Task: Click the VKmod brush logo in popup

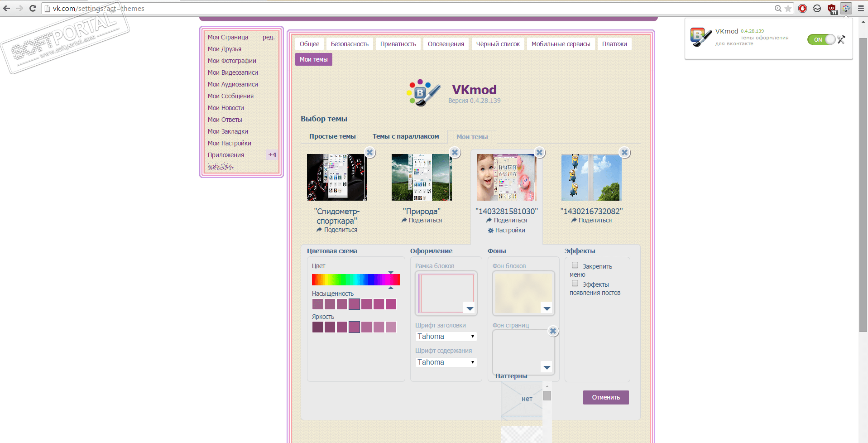Action: (x=700, y=37)
